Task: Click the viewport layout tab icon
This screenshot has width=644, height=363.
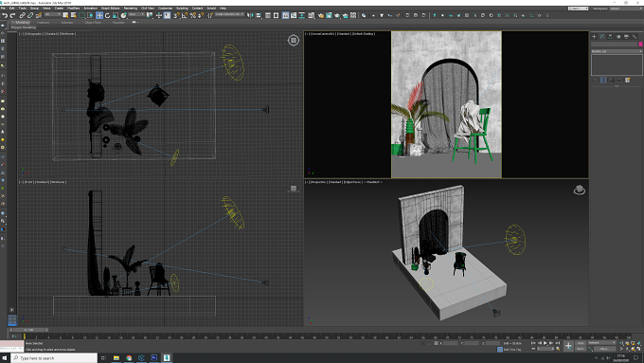Action: click(x=12, y=319)
